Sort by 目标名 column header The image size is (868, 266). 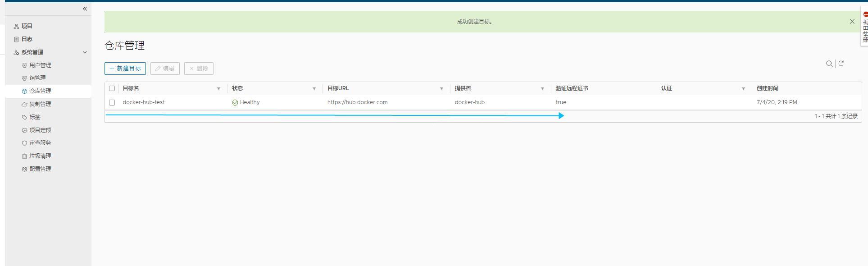tap(131, 88)
